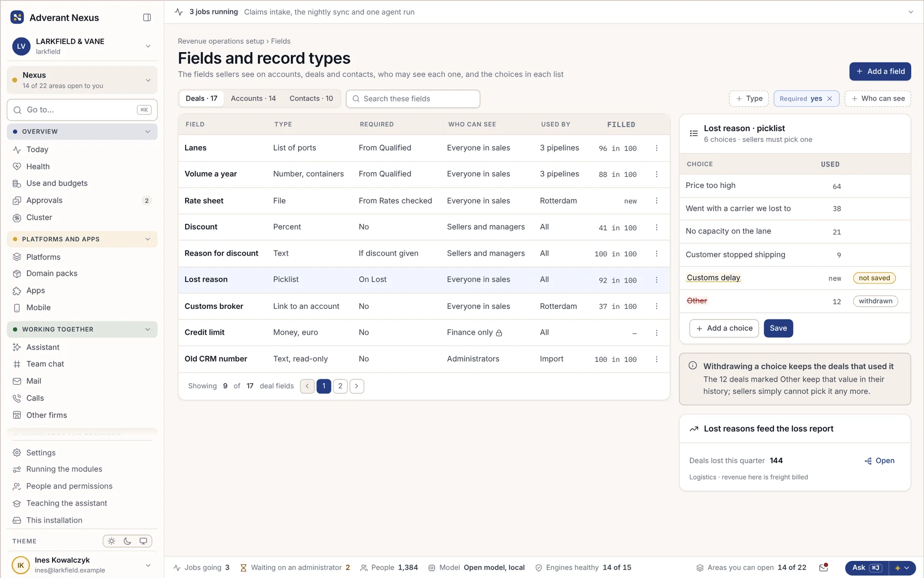Open the Ask assistant button

867,568
